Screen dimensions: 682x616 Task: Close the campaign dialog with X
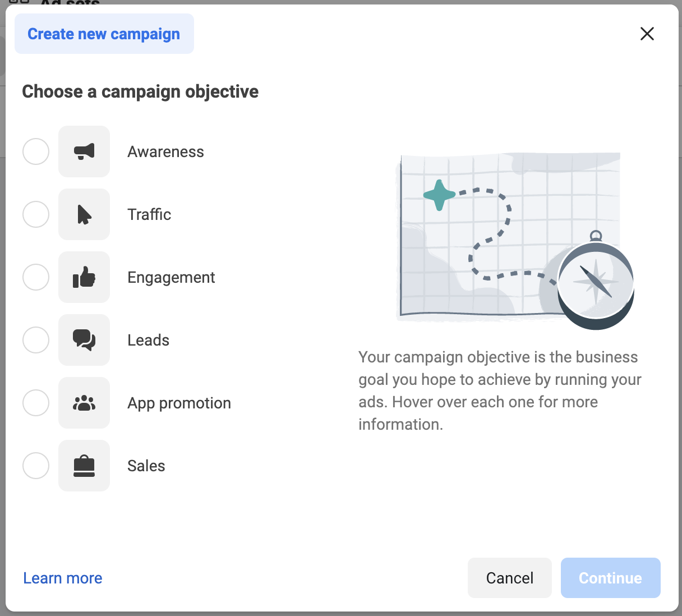pyautogui.click(x=647, y=34)
